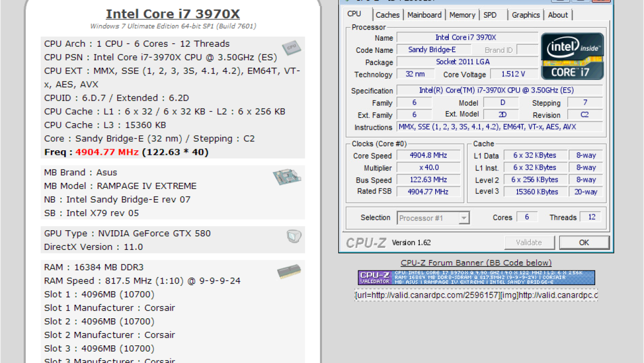Click the L1 Data size 6 x 32 KBytes
644x363 pixels.
tap(535, 155)
